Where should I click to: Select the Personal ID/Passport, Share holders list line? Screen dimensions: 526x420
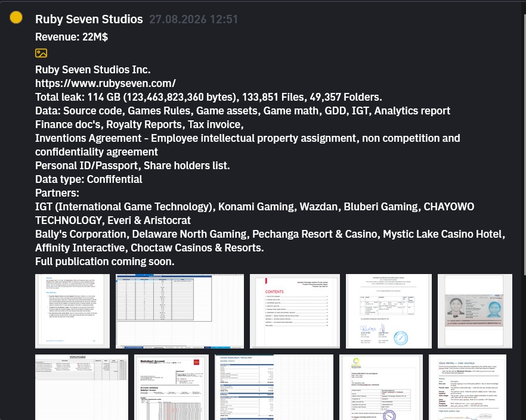tap(132, 166)
